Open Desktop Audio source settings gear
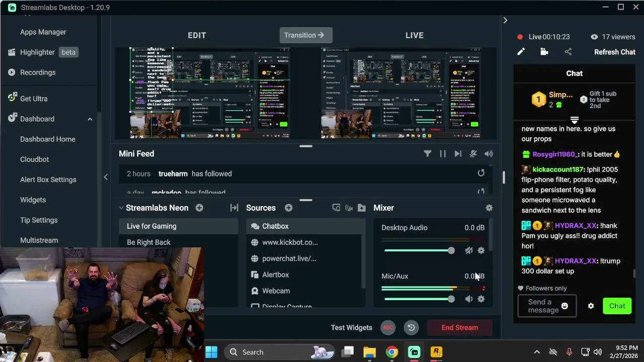 pos(481,250)
